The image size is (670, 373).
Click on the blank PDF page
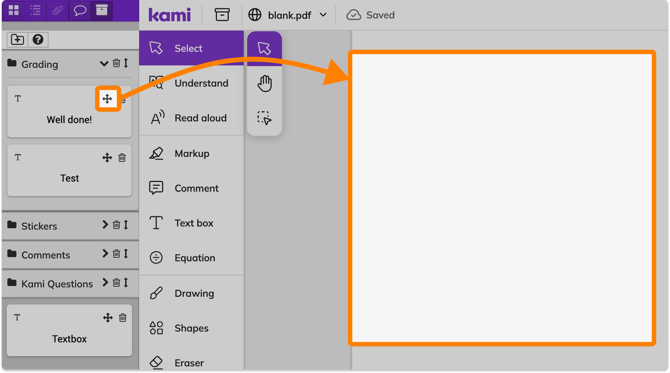point(502,198)
